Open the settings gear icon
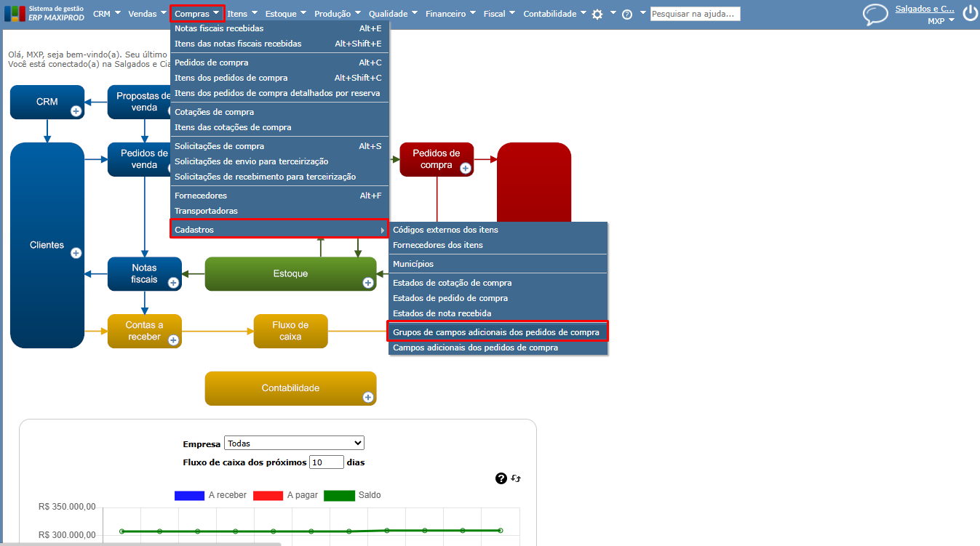Viewport: 980px width, 546px height. pos(597,14)
